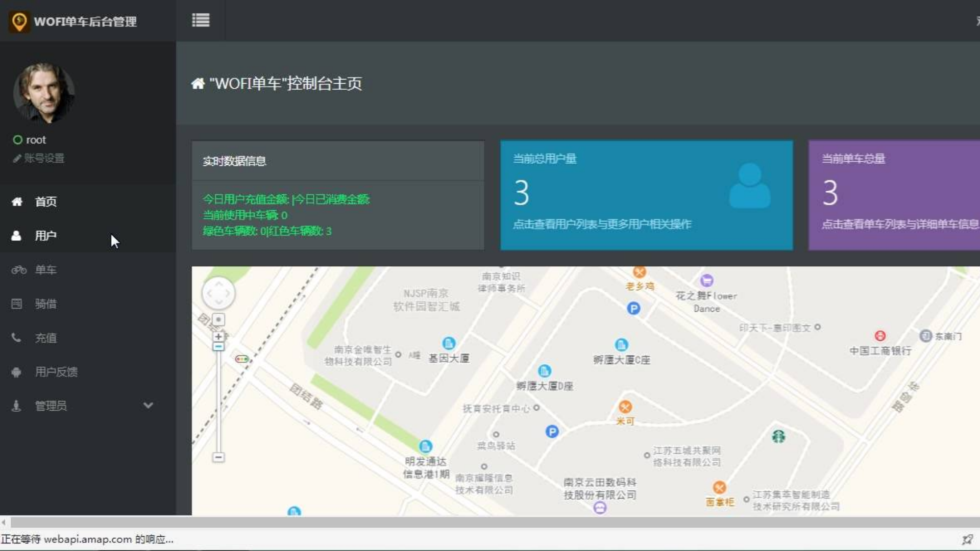Click the map pan direction control
This screenshot has width=980, height=551.
[x=218, y=293]
